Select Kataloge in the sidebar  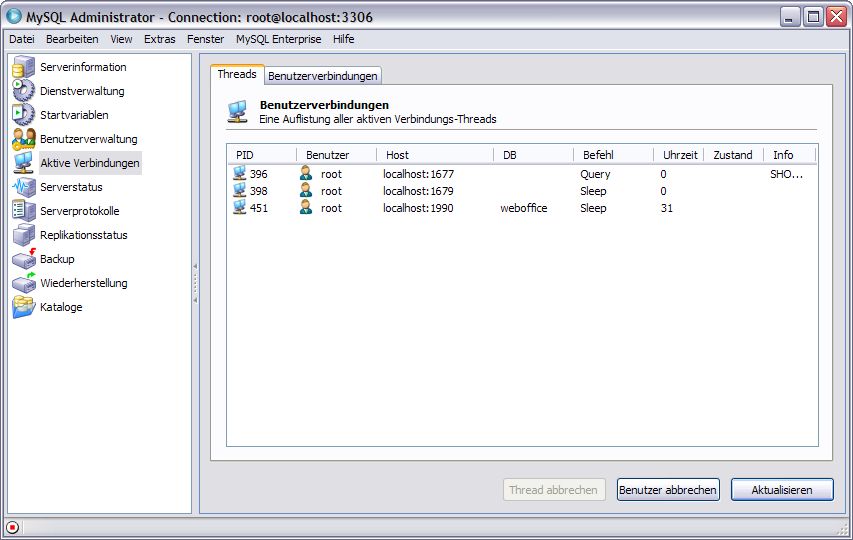point(61,306)
